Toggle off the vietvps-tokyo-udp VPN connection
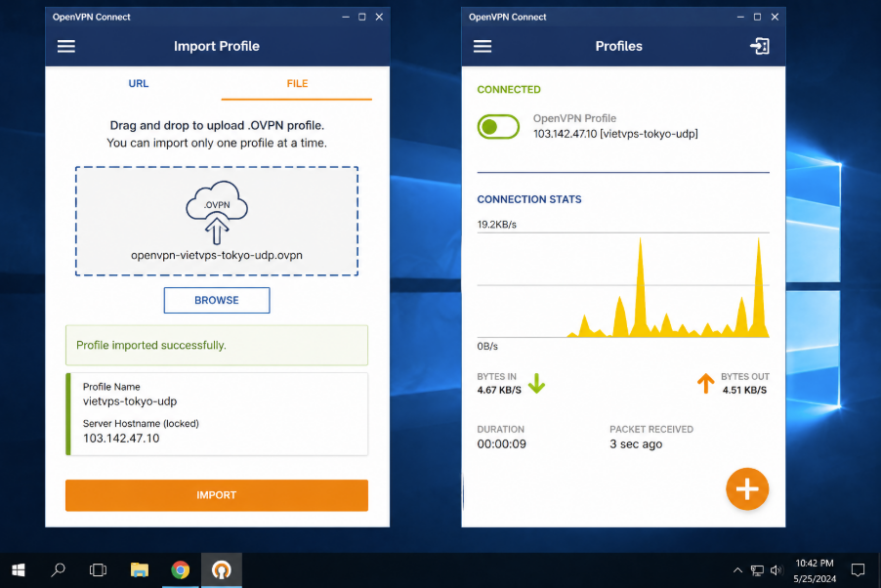 [x=498, y=126]
